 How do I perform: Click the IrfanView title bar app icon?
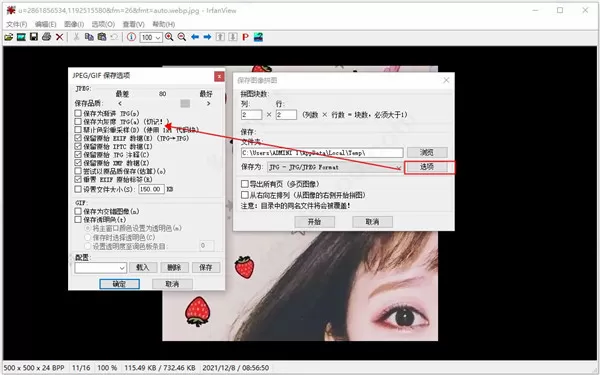coord(11,10)
